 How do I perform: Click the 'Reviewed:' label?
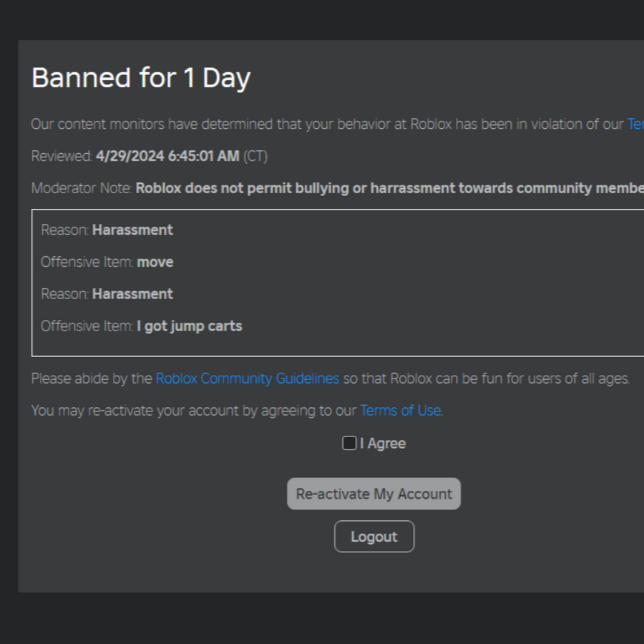[x=62, y=156]
